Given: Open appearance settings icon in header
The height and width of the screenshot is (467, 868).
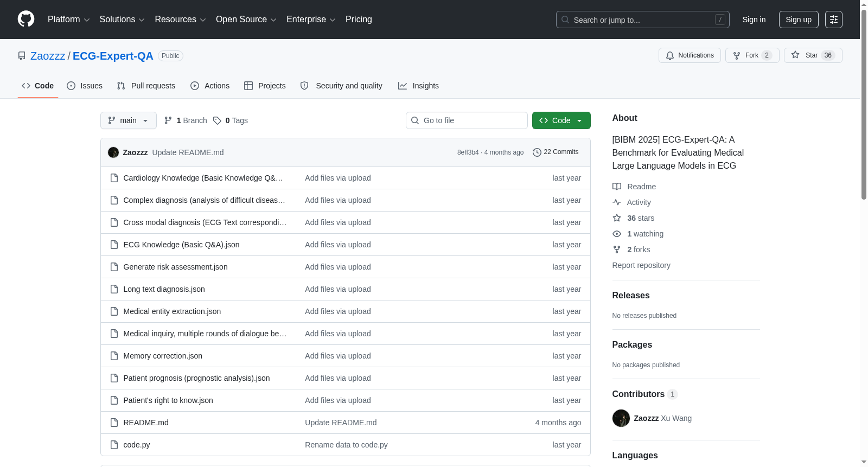Looking at the screenshot, I should point(834,20).
